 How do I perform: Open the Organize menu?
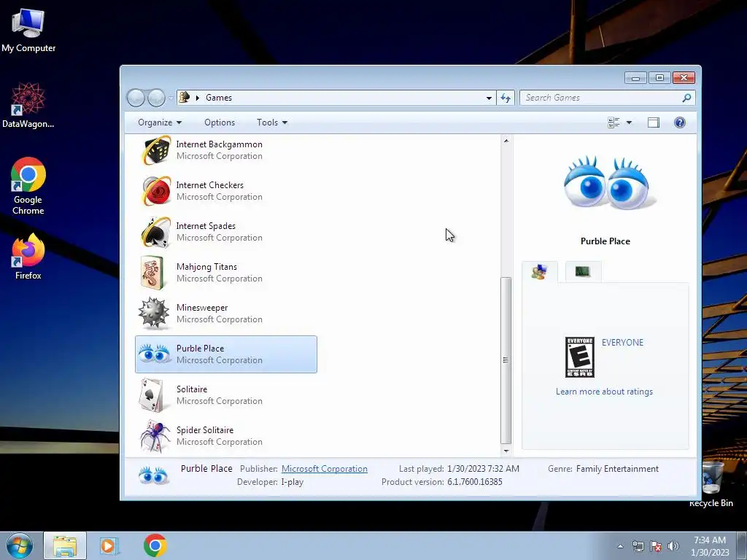click(160, 122)
